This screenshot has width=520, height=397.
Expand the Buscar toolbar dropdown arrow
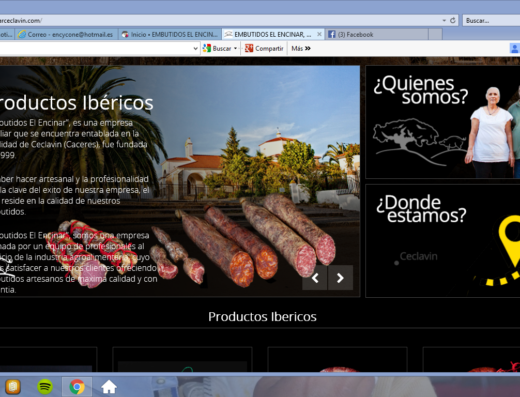(235, 48)
